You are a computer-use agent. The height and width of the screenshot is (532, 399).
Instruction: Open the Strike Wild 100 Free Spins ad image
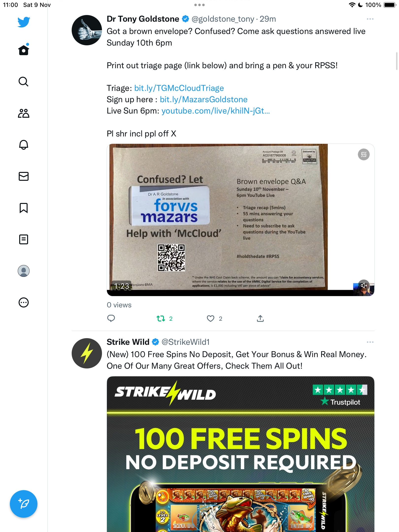click(241, 454)
